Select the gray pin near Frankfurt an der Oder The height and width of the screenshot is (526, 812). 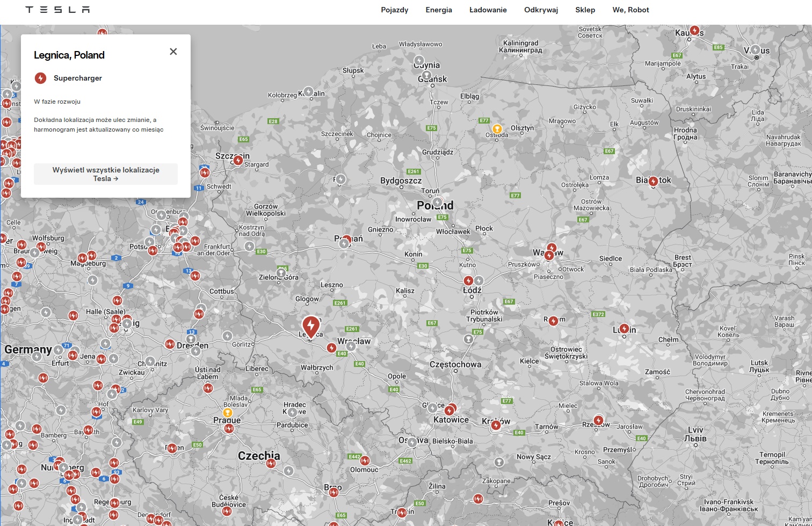249,246
